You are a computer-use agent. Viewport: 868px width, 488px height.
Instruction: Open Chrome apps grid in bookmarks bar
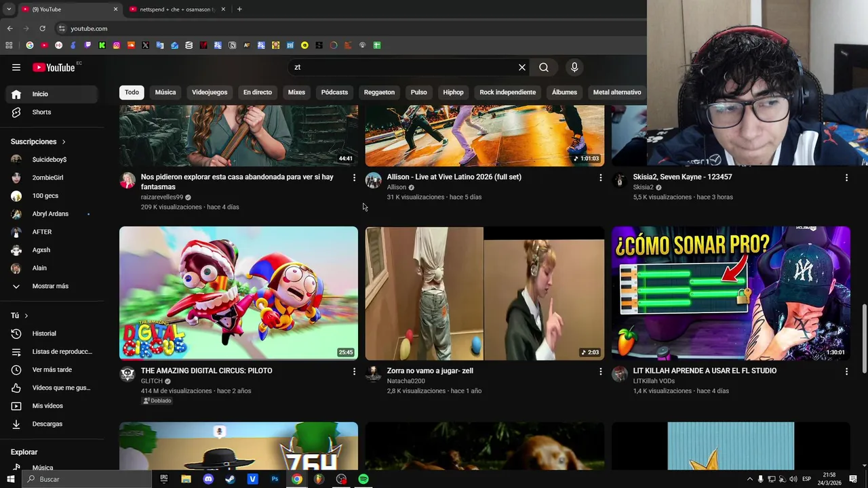click(9, 45)
